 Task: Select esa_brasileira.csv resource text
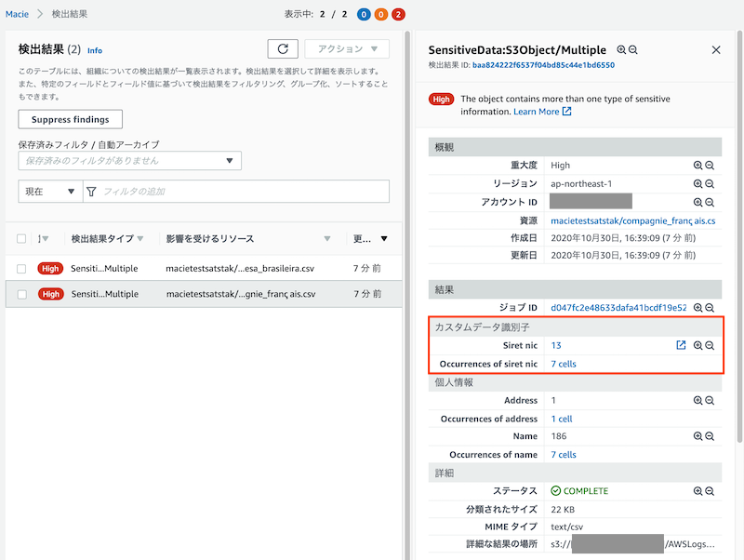point(240,269)
